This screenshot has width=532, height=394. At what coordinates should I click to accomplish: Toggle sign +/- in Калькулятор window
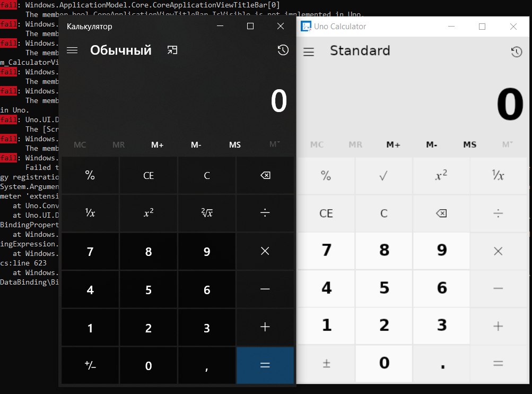(90, 365)
